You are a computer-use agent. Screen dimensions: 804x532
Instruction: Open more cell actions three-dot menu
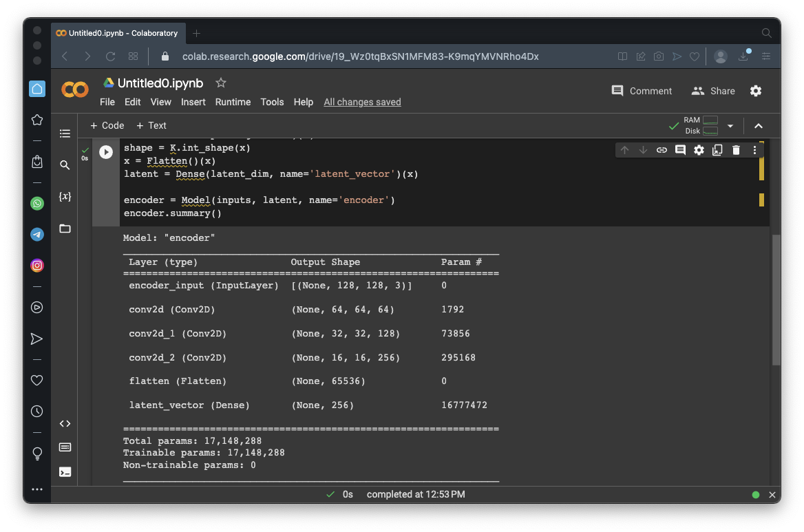754,150
